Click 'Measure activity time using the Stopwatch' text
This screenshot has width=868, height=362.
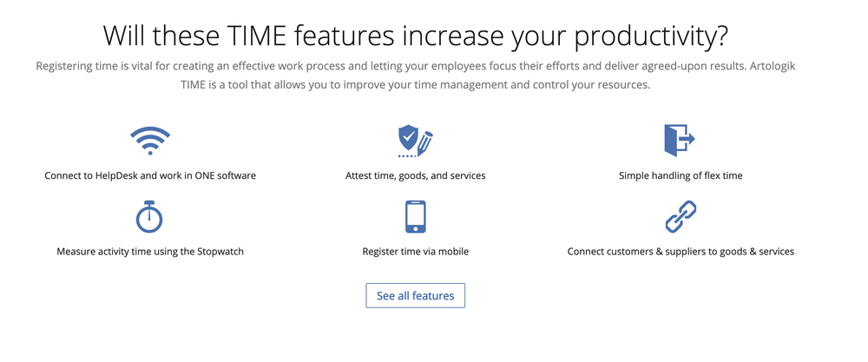click(x=150, y=252)
